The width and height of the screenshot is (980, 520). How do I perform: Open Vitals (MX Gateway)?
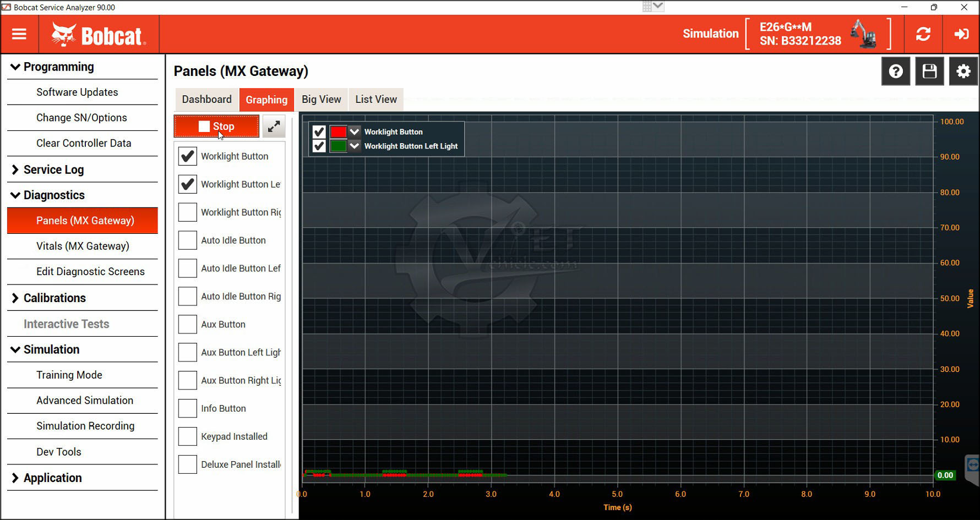(x=83, y=247)
